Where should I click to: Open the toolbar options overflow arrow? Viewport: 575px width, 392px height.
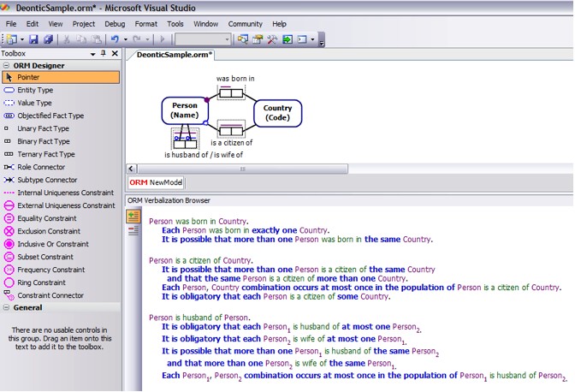[322, 43]
